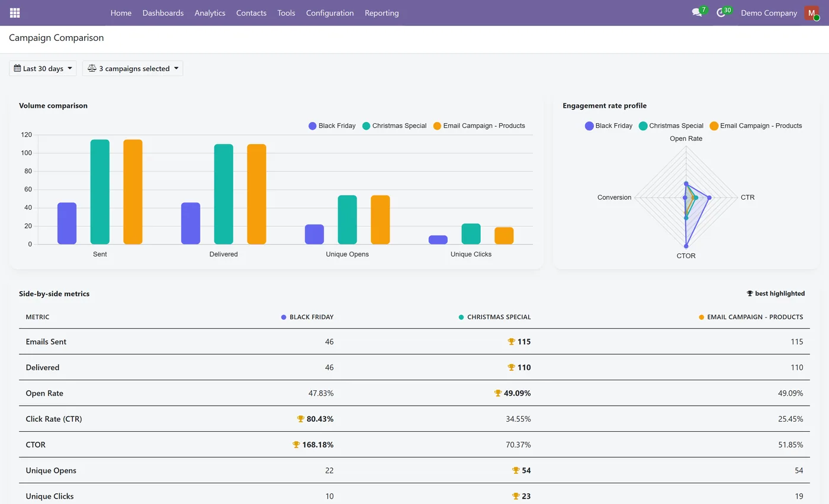829x504 pixels.
Task: Click the orange Unique Opens bar
Action: click(x=380, y=220)
